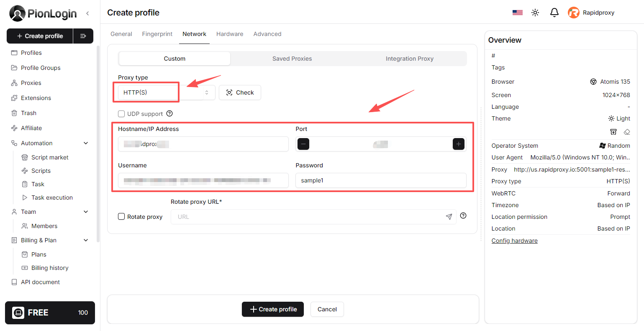Viewport: 644px width, 331px height.
Task: Open the notification bell
Action: tap(554, 13)
